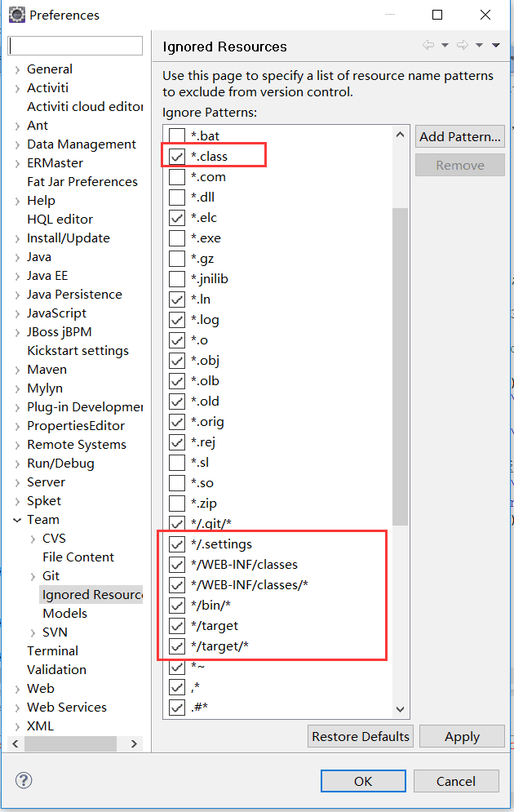Expand the Java EE tree node
This screenshot has height=812, width=514.
(x=18, y=276)
